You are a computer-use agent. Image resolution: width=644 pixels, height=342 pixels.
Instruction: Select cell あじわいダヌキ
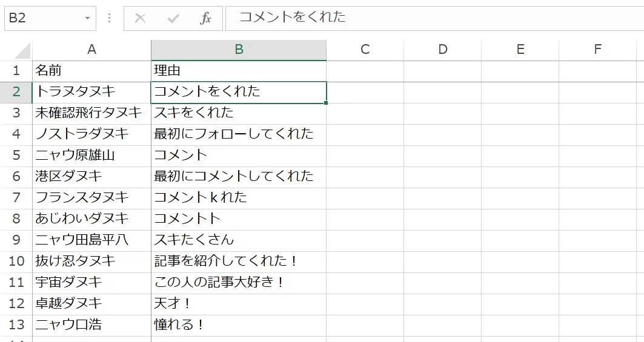tap(91, 219)
